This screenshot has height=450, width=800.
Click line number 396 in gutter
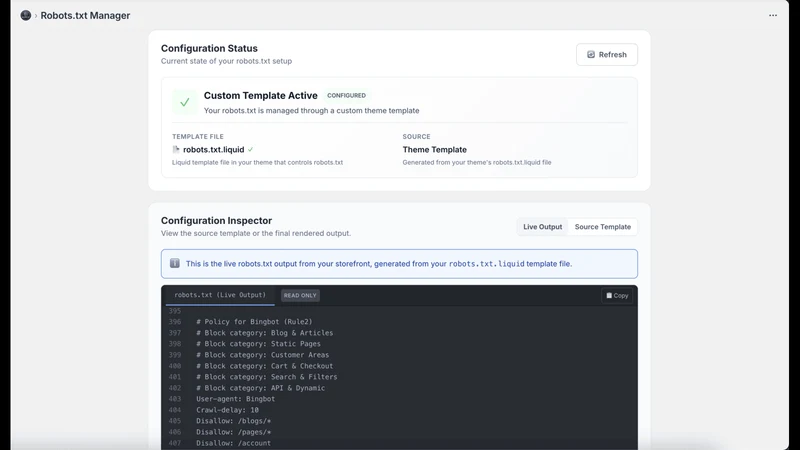pyautogui.click(x=174, y=321)
